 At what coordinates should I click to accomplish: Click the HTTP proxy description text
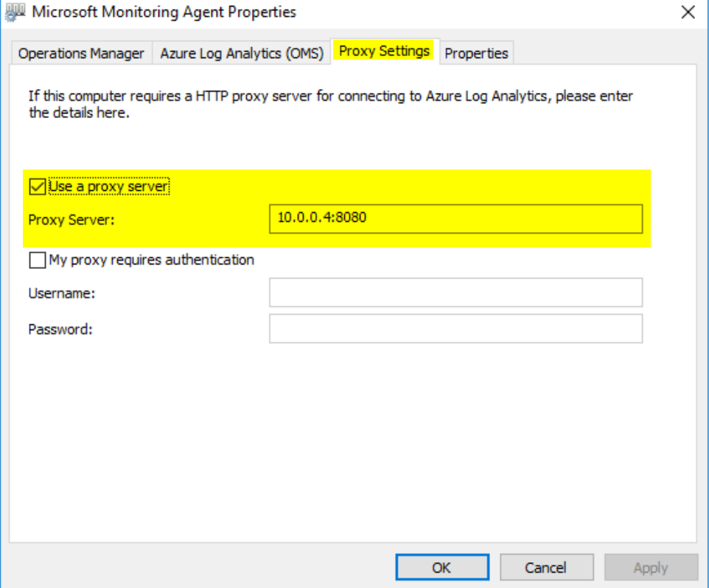(330, 105)
